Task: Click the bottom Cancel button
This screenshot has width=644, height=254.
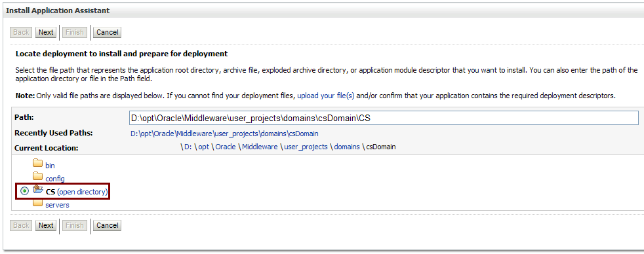Action: click(107, 225)
